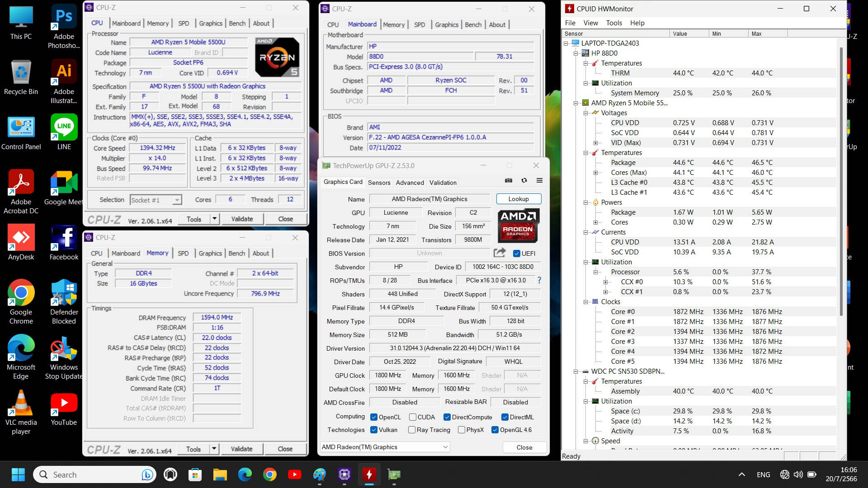This screenshot has height=488, width=868.
Task: Click the Value column header in HWMonitor
Action: [689, 33]
